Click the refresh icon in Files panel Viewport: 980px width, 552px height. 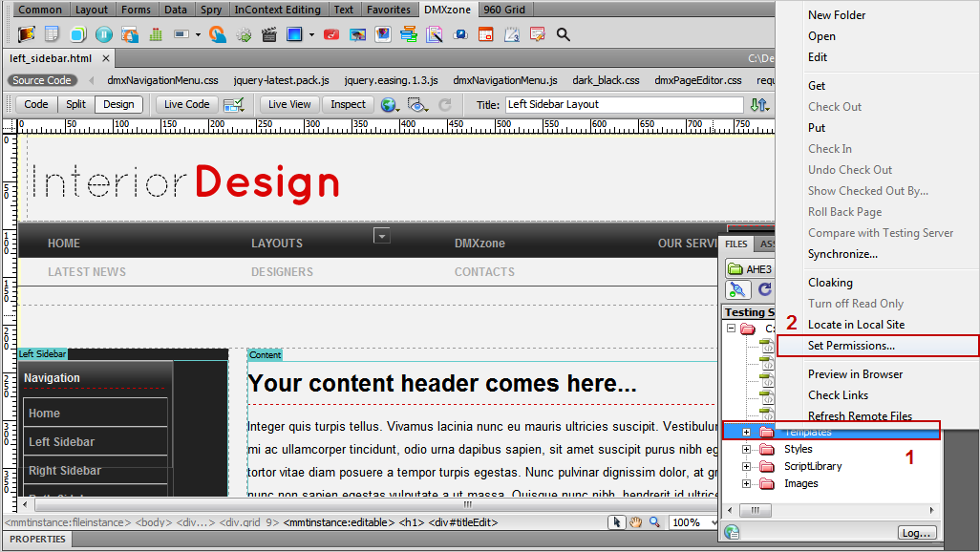tap(765, 289)
